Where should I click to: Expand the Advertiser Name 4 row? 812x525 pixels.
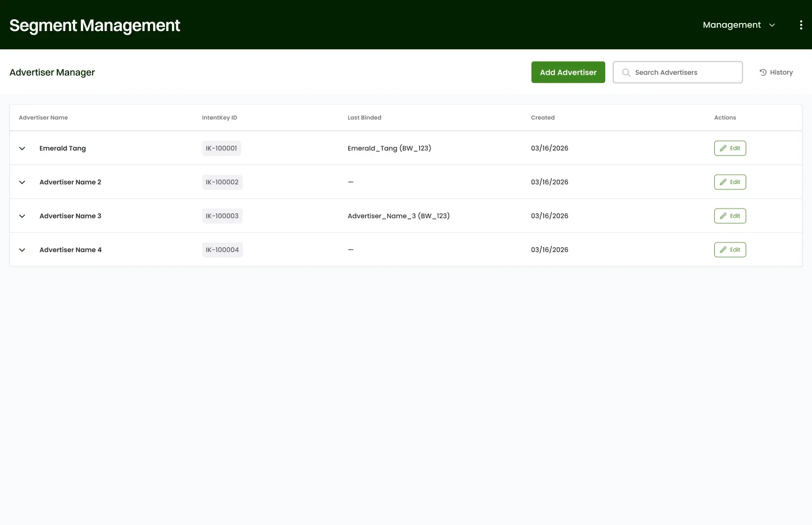22,250
